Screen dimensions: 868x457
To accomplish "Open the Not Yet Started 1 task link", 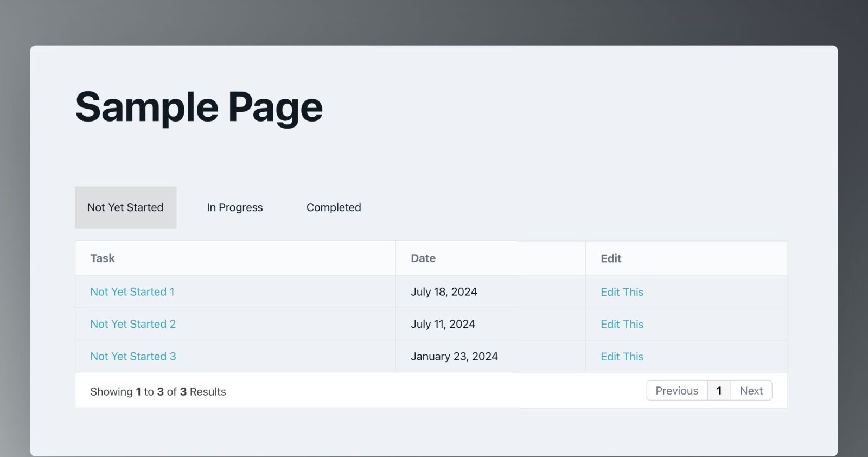I will [x=132, y=292].
